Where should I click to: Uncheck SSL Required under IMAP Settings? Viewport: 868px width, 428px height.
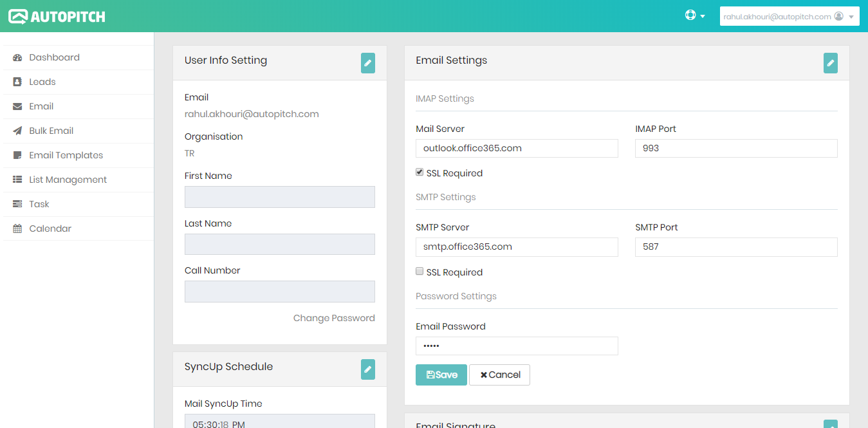pyautogui.click(x=420, y=172)
